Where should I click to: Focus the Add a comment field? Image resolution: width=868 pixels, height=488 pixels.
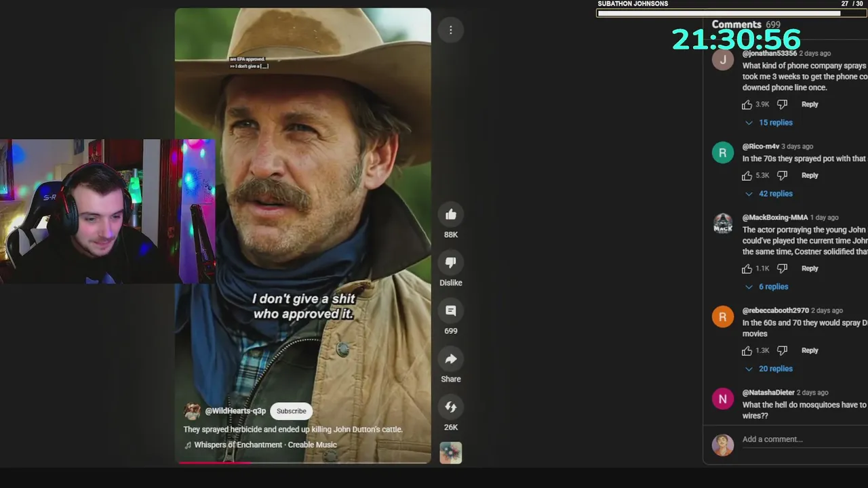[x=805, y=439]
